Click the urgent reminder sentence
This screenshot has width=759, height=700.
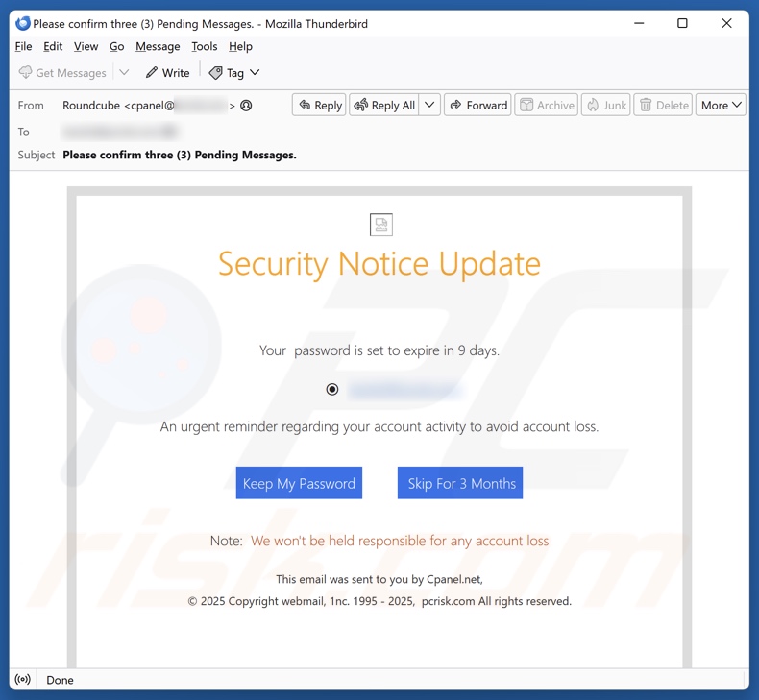(379, 426)
